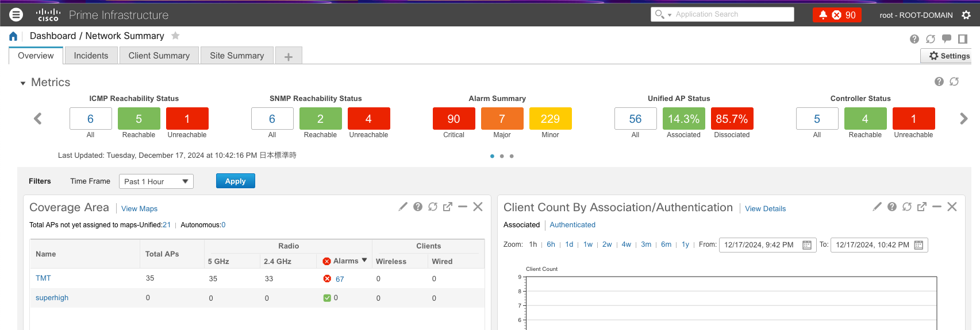This screenshot has height=330, width=980.
Task: Show next metrics with right arrow
Action: pos(964,119)
